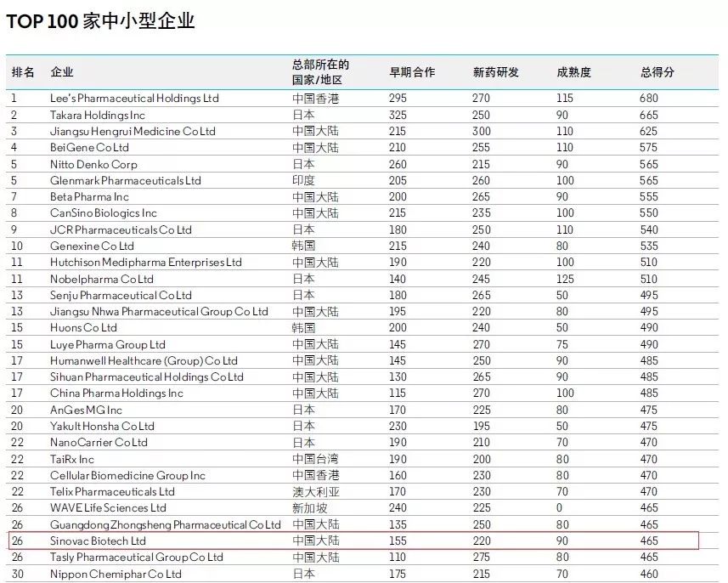Click Takara Holdings Inc company name

click(x=101, y=115)
